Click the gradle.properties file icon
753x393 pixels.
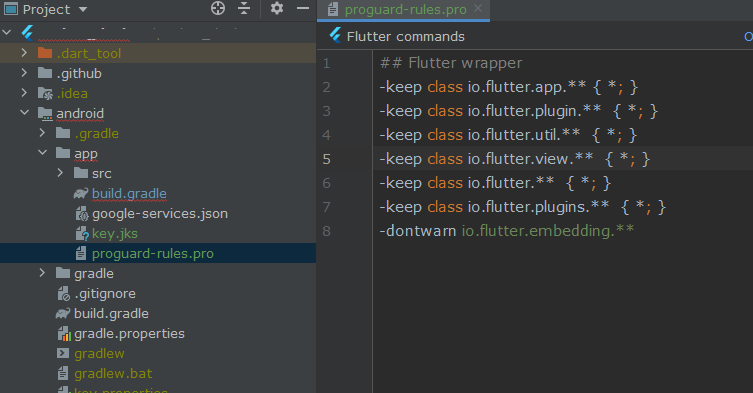pyautogui.click(x=64, y=333)
